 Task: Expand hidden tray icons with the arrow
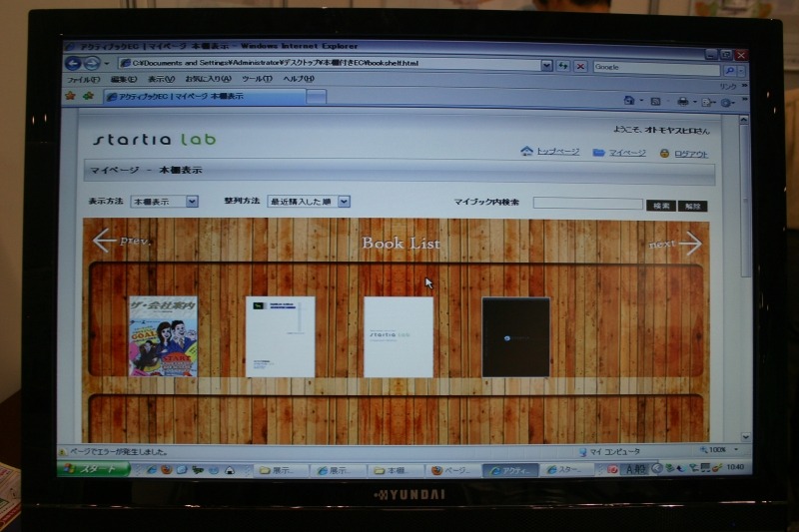pos(656,469)
